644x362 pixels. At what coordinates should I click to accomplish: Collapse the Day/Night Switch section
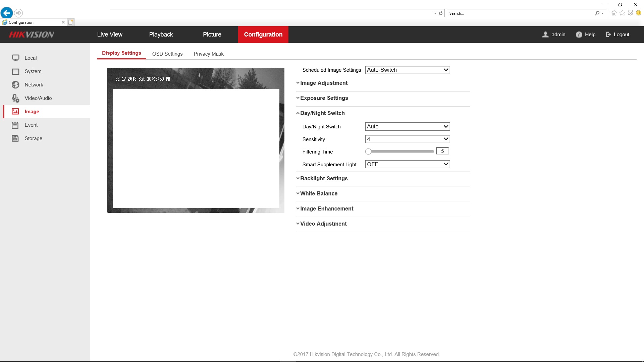[x=322, y=113]
